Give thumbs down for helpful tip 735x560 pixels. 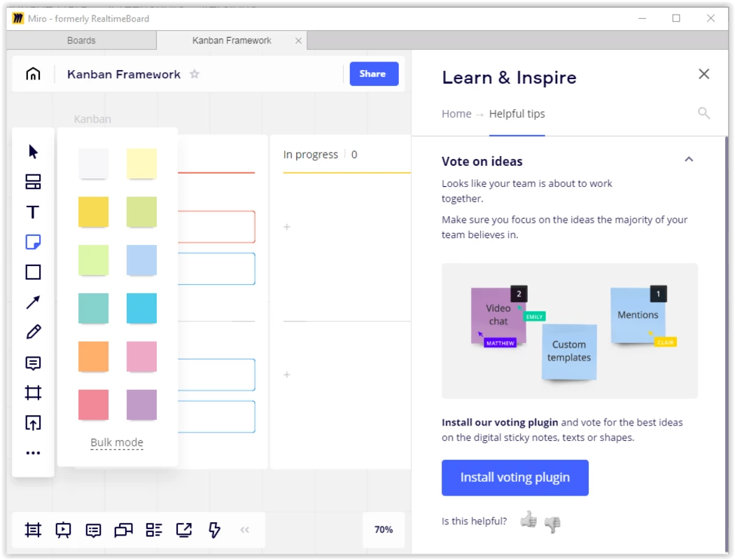coord(552,523)
